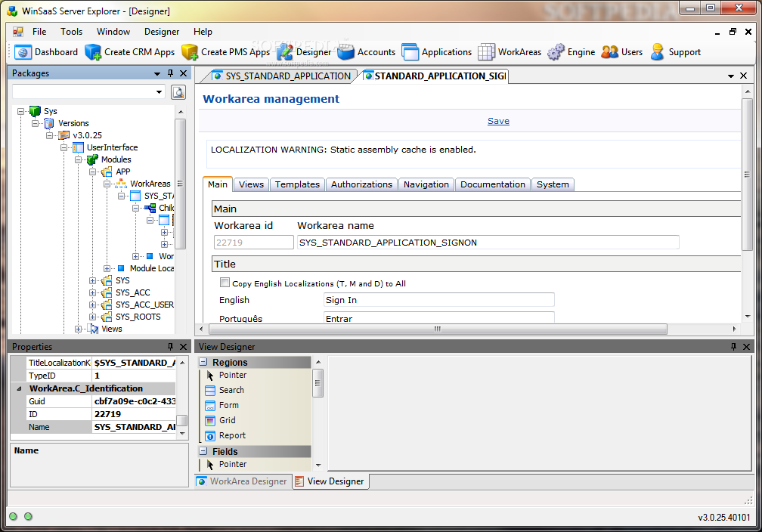Select the WorkAreas tree node
Image resolution: width=762 pixels, height=532 pixels.
point(150,184)
